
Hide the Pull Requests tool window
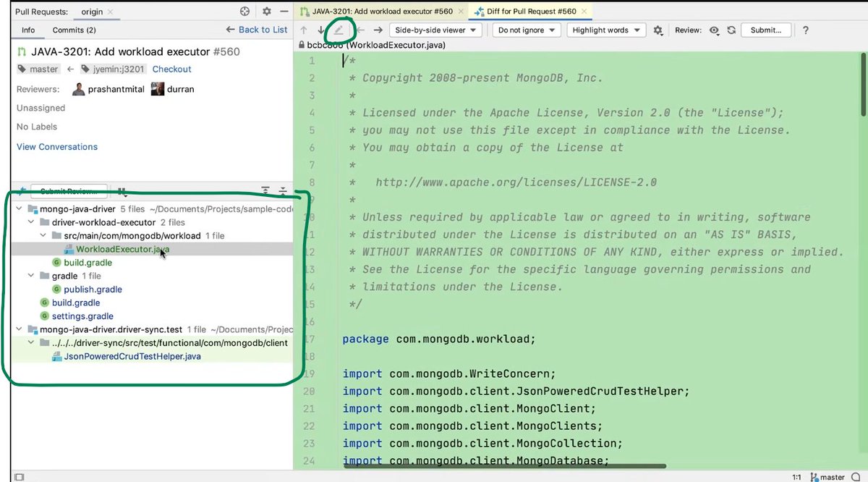(x=284, y=11)
